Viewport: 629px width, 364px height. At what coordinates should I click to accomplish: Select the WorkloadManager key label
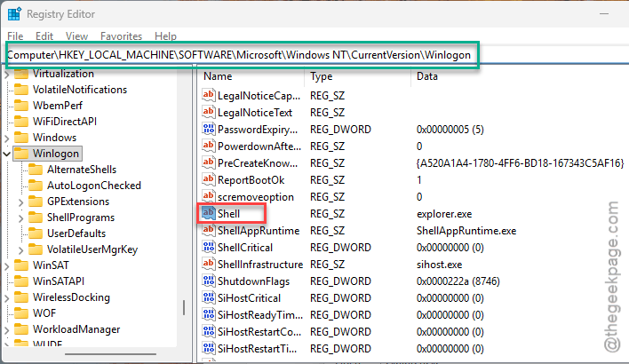click(x=76, y=329)
